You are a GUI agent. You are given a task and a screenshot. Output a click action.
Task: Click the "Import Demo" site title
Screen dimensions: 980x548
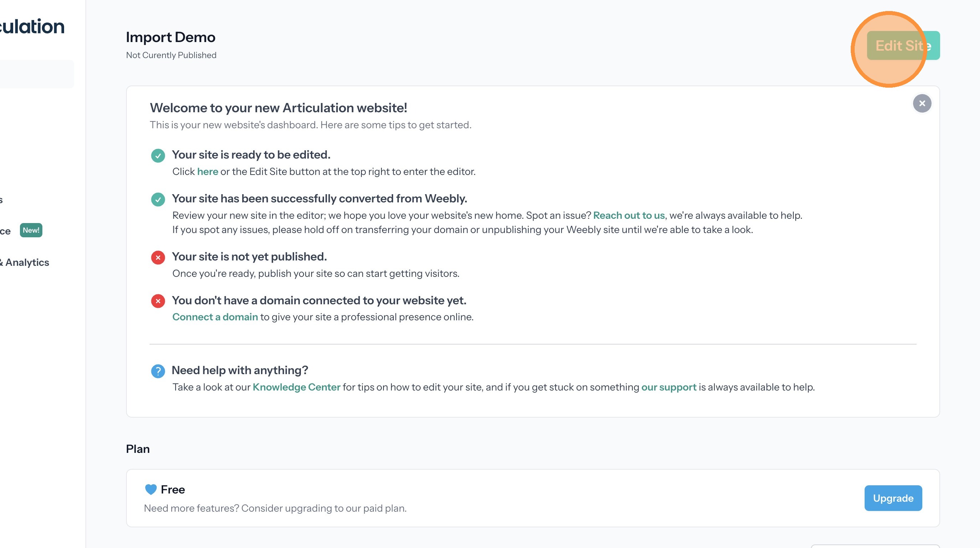click(x=171, y=37)
